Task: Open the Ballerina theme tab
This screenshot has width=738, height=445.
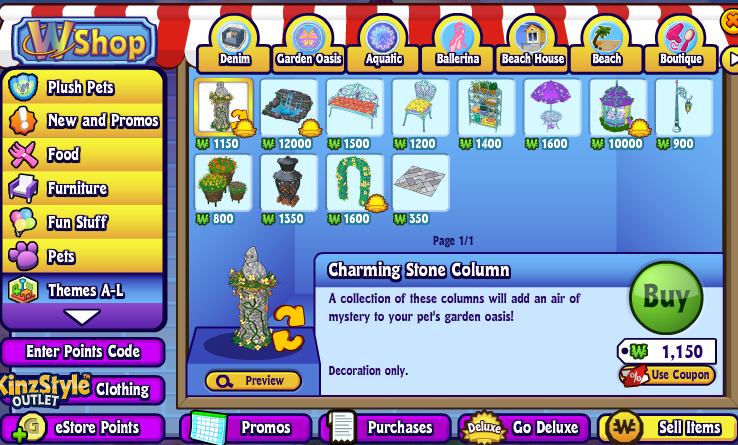Action: click(457, 47)
